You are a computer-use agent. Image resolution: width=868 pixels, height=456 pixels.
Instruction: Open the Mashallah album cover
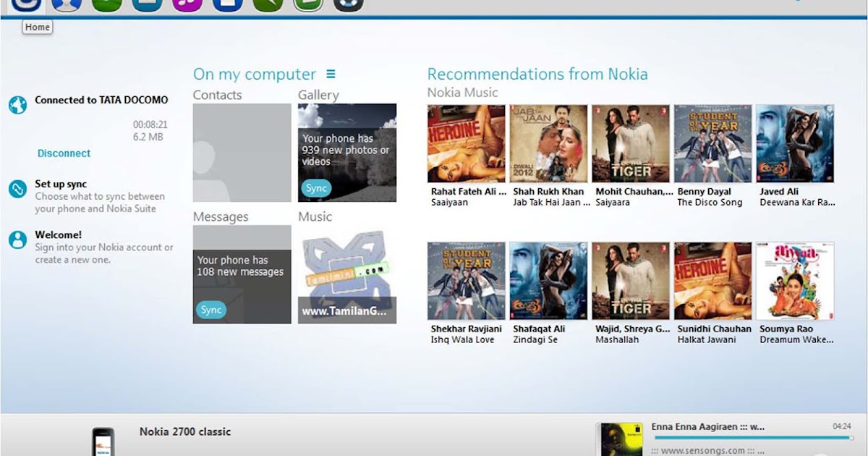(631, 281)
